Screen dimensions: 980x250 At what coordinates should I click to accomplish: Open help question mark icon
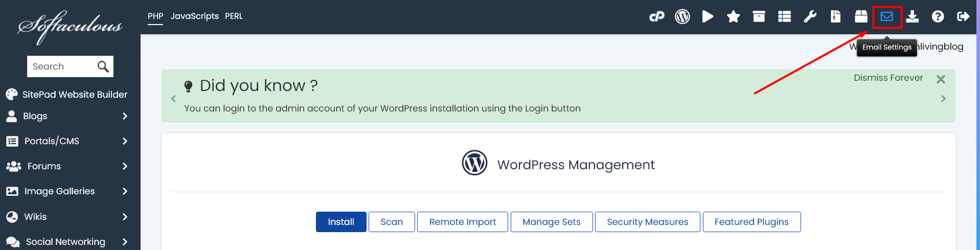coord(938,17)
